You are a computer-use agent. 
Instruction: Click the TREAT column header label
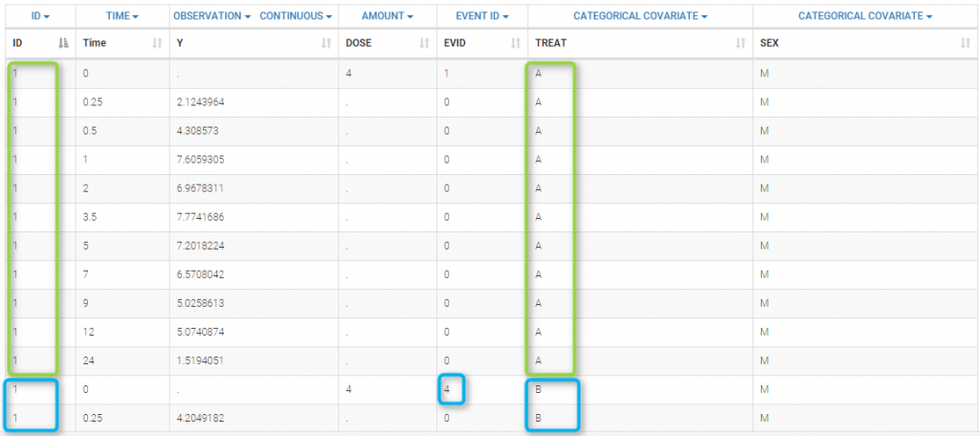(550, 43)
